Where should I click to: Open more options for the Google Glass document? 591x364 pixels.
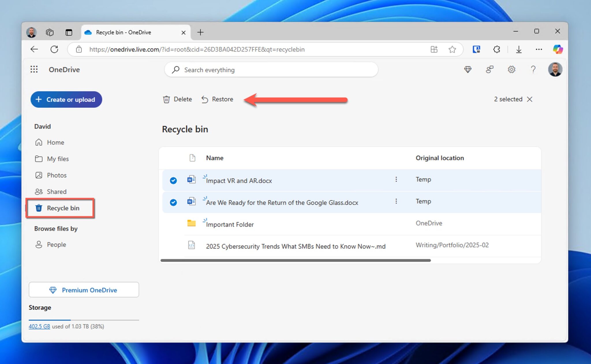[x=396, y=201]
